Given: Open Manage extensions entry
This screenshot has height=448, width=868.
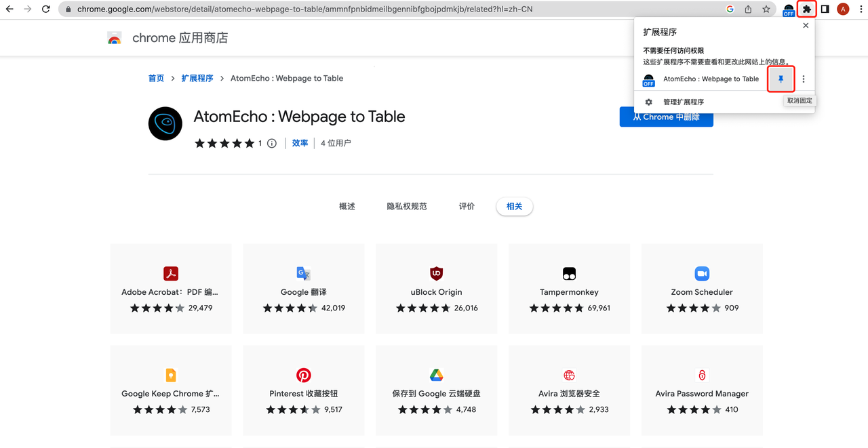Looking at the screenshot, I should [684, 102].
